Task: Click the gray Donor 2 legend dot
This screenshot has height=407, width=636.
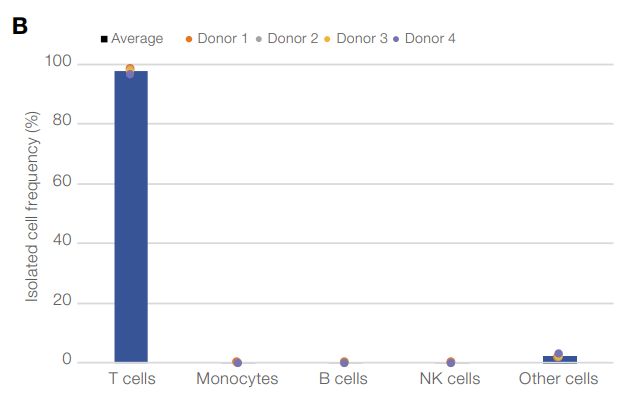Action: tap(259, 39)
